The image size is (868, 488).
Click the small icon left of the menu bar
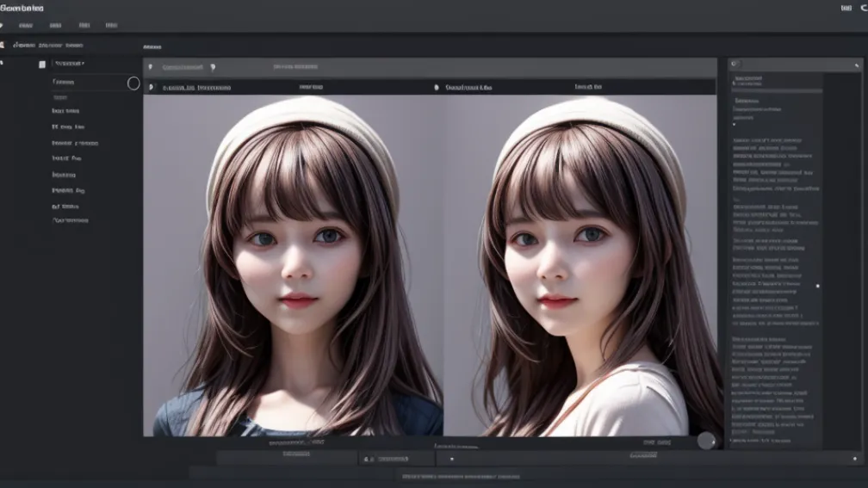pos(3,26)
